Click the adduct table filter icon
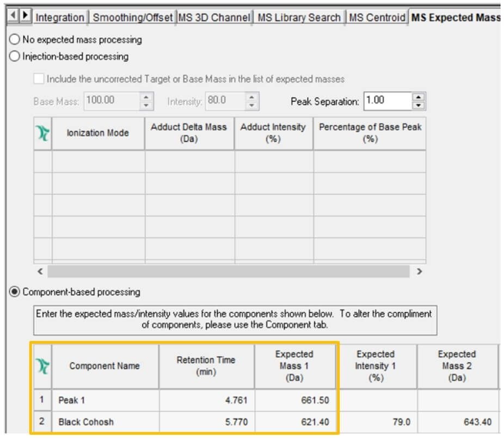The height and width of the screenshot is (439, 504). (43, 133)
